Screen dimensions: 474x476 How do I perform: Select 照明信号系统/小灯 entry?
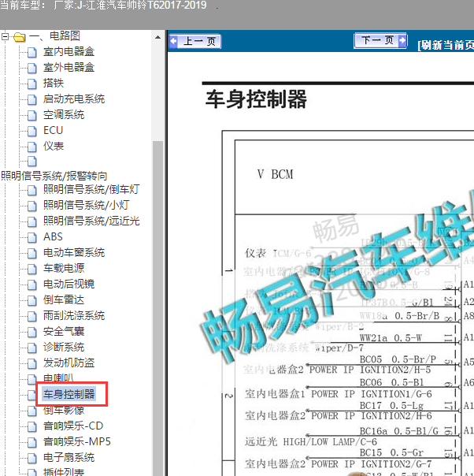(x=86, y=205)
